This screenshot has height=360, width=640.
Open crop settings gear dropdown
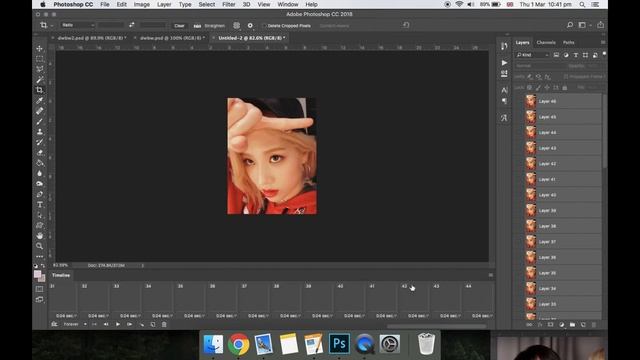click(250, 25)
